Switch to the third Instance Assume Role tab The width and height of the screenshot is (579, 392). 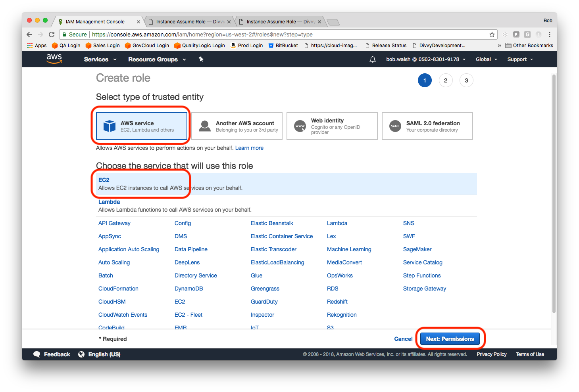pos(279,22)
